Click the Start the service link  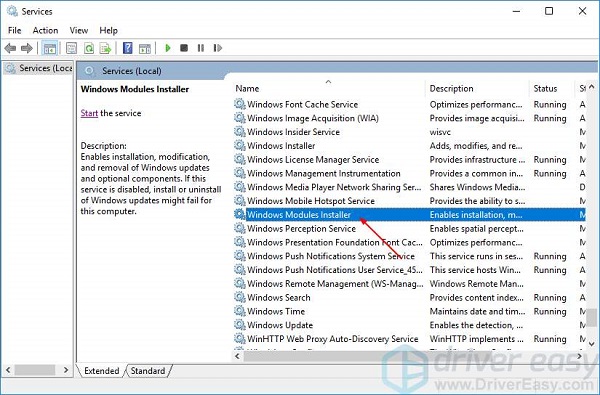(89, 113)
